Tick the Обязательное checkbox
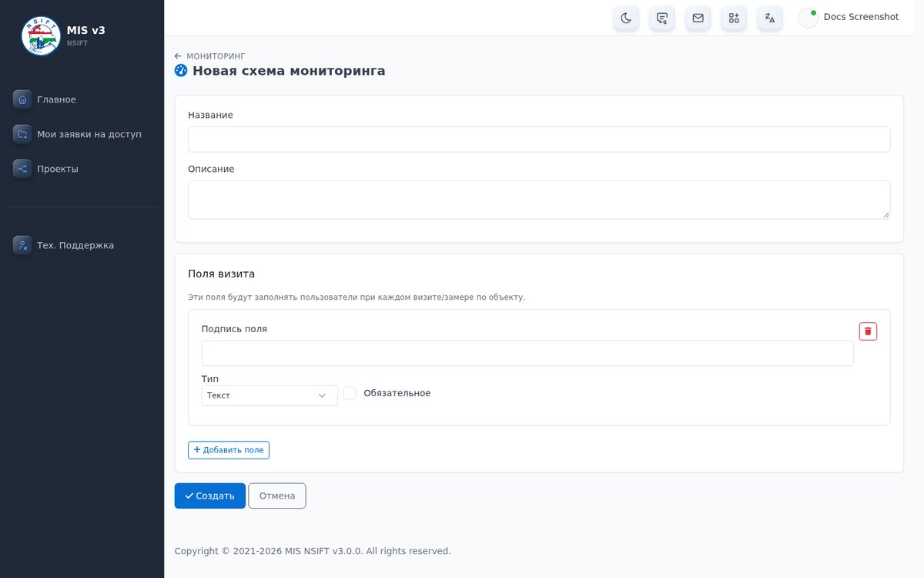 tap(350, 393)
